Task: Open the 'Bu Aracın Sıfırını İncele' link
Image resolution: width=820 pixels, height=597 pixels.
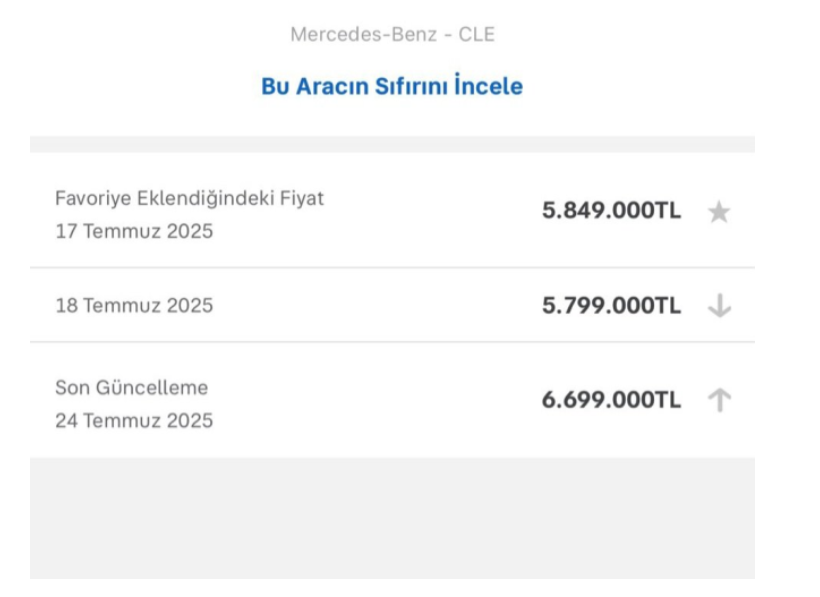Action: (x=392, y=86)
